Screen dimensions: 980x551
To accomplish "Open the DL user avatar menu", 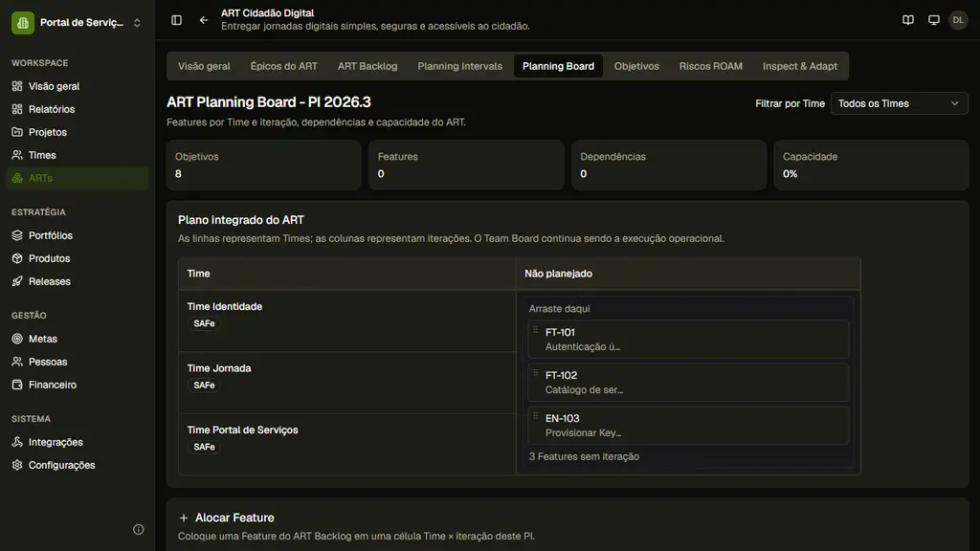I will pos(958,20).
